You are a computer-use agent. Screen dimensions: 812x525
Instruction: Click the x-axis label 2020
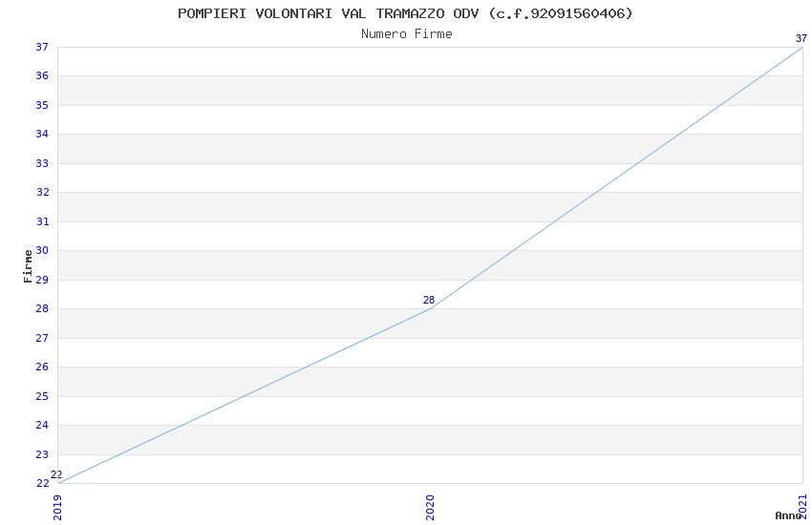[x=430, y=508]
